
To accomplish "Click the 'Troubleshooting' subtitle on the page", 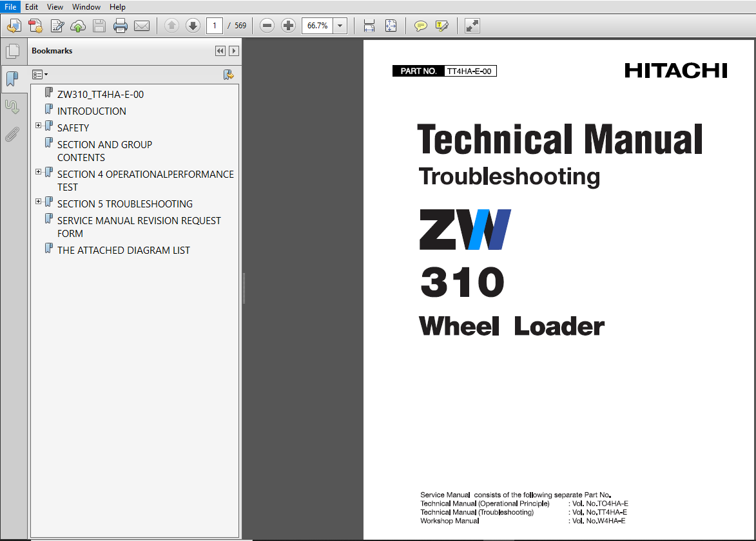I will pyautogui.click(x=510, y=176).
